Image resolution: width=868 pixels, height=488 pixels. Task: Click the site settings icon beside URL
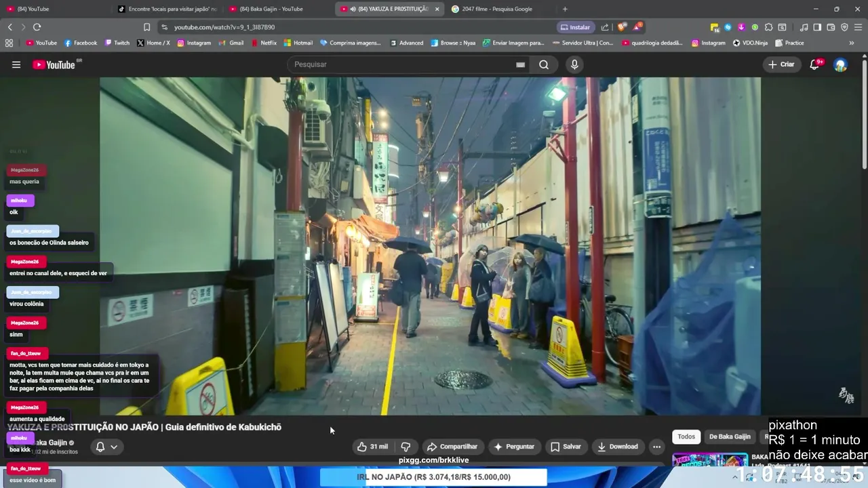[x=164, y=27]
